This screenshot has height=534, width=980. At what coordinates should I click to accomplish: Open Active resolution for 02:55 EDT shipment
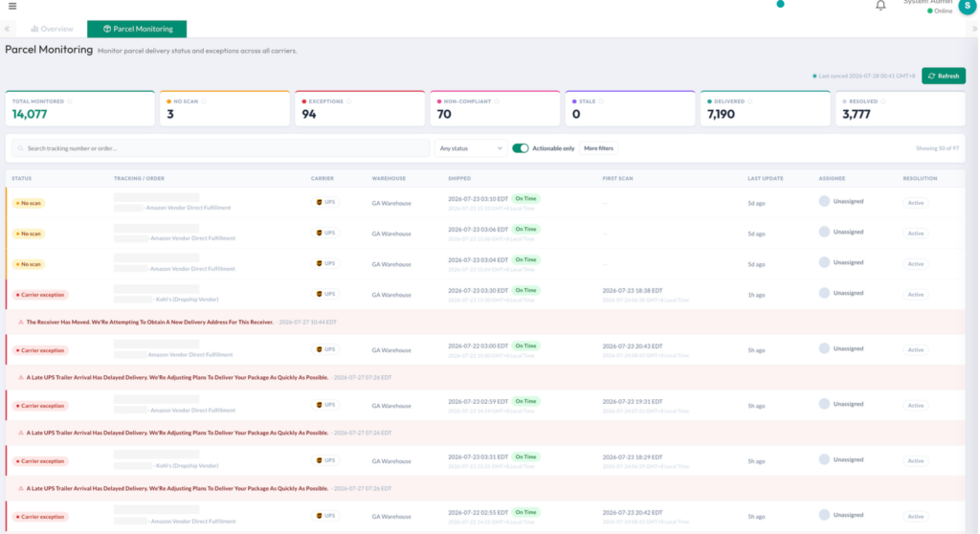point(916,517)
